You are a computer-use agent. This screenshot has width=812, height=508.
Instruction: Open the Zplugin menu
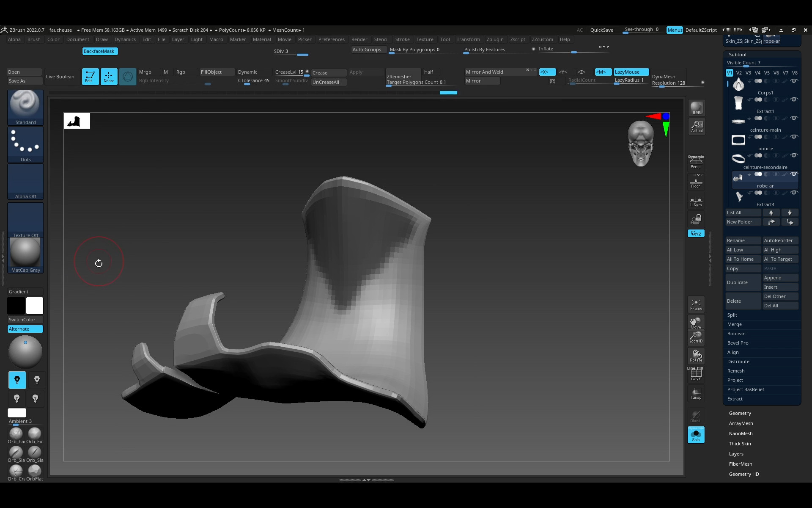[494, 39]
